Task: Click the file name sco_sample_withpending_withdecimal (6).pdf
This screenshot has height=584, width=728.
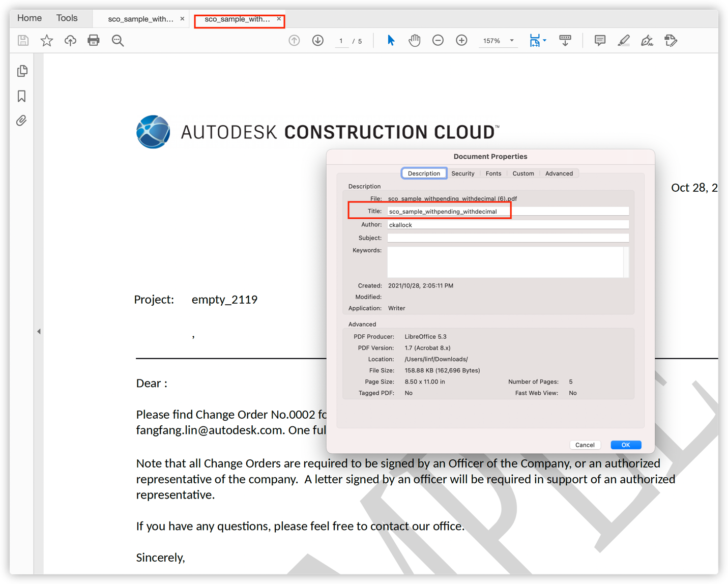Action: pyautogui.click(x=452, y=199)
